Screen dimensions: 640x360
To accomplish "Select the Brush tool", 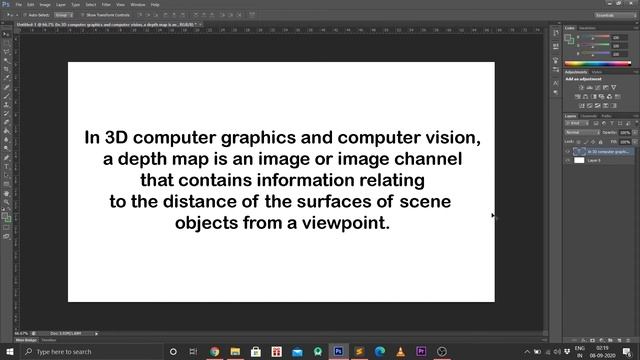I will coord(6,96).
